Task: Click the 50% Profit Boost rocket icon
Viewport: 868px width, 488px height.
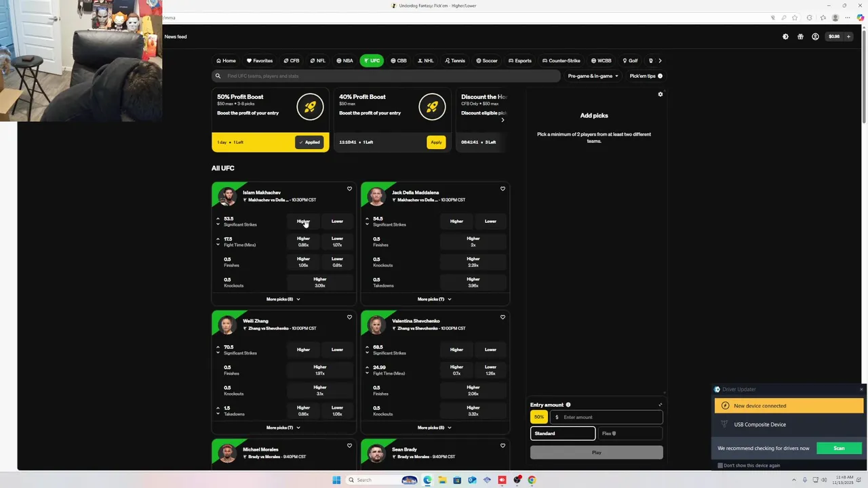Action: [x=310, y=106]
